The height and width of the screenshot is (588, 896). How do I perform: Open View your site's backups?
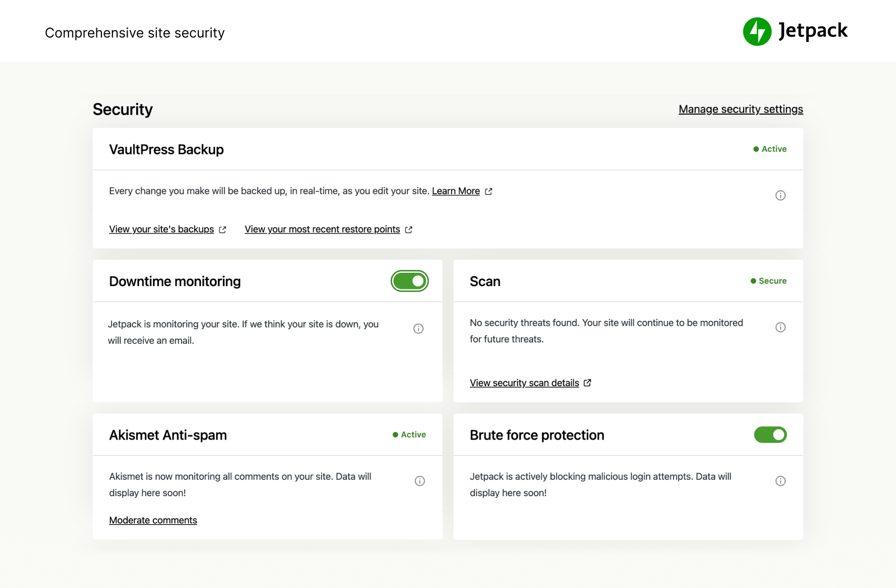[x=161, y=229]
